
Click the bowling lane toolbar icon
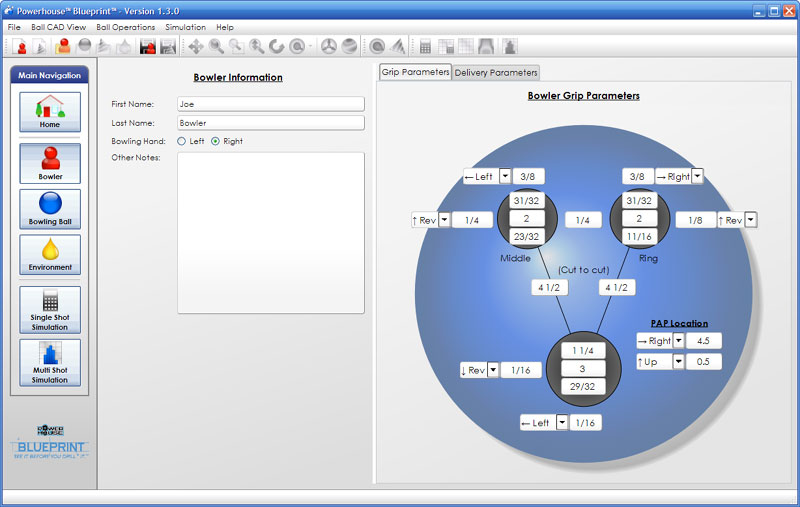tap(486, 46)
